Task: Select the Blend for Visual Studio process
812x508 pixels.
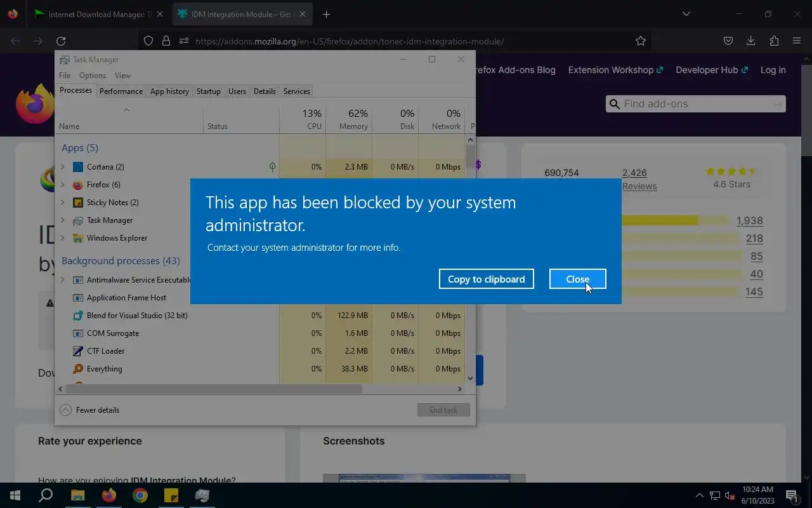Action: coord(137,316)
